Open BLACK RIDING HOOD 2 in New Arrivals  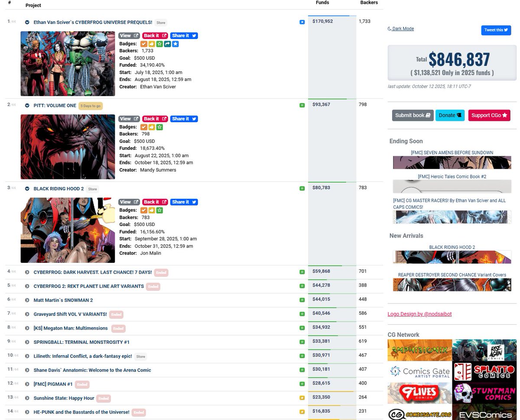[452, 247]
